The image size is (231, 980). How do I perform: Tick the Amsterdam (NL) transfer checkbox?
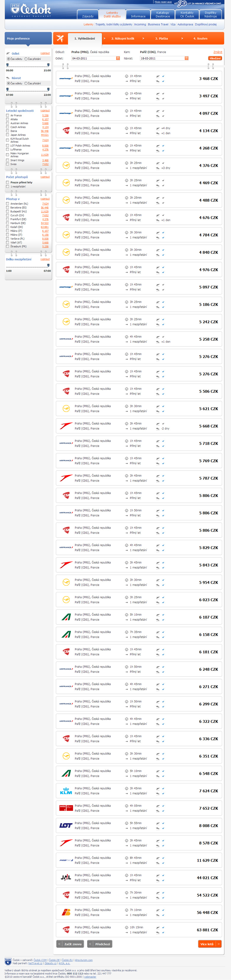pos(8,203)
